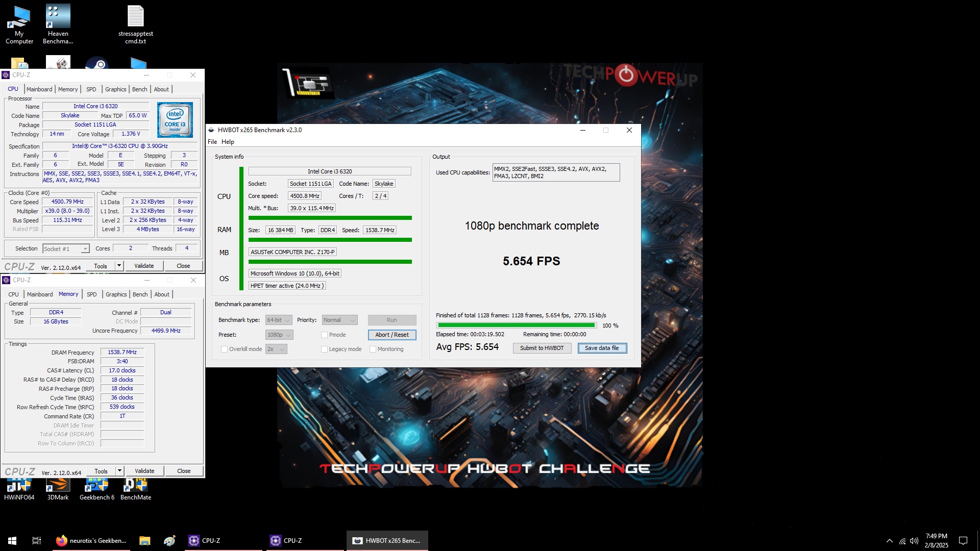Image resolution: width=980 pixels, height=551 pixels.
Task: Open Overkill mode 2x dropdown
Action: pyautogui.click(x=276, y=349)
